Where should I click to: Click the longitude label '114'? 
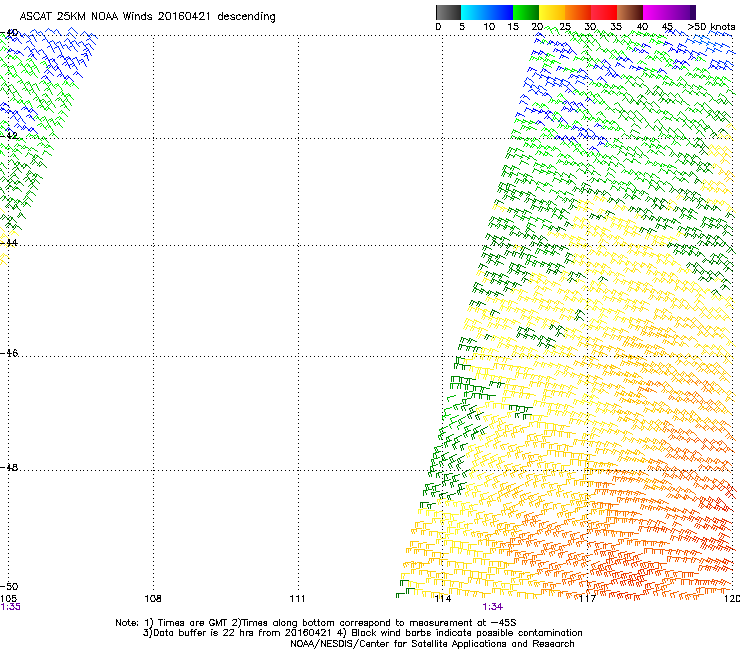443,599
